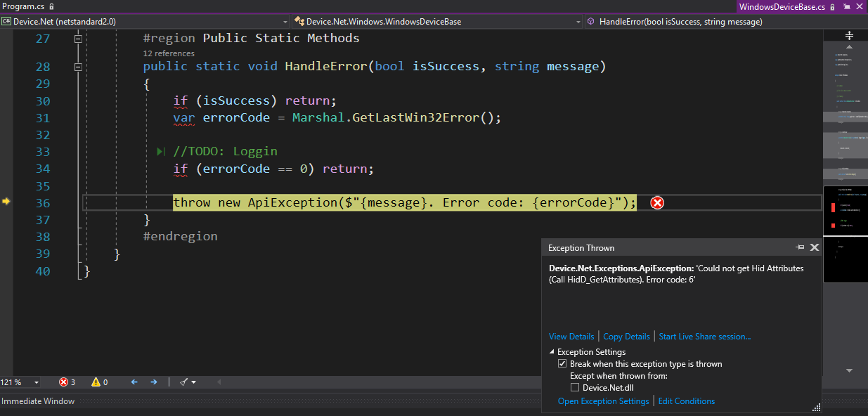Click the red errors count indicator showing 3
This screenshot has height=416, width=868.
coord(67,382)
